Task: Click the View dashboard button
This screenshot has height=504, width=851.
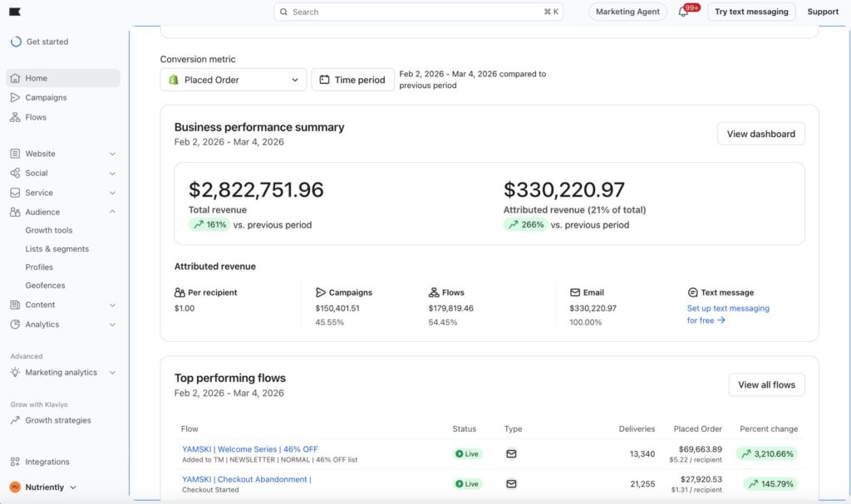Action: coord(760,134)
